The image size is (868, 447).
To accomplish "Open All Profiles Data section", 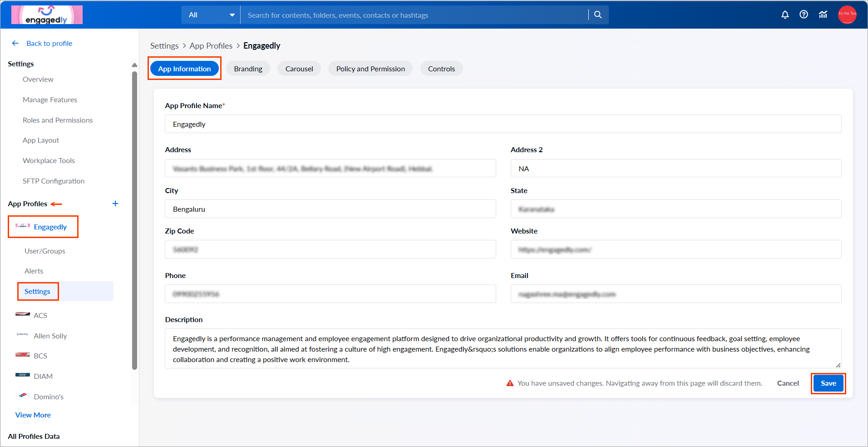I will [x=34, y=436].
